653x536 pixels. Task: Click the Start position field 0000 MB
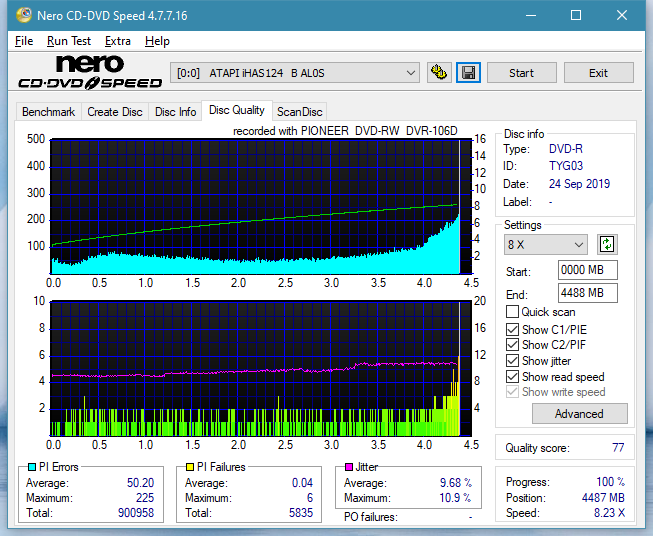pos(587,270)
